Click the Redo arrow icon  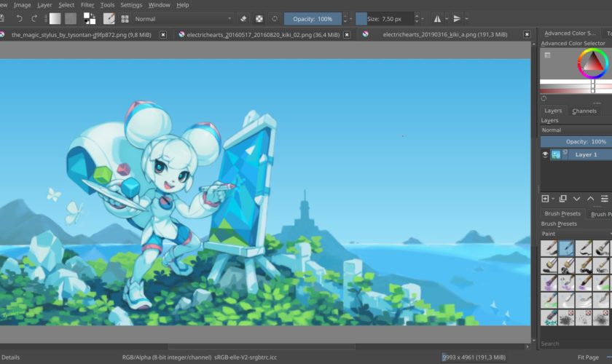tap(34, 19)
